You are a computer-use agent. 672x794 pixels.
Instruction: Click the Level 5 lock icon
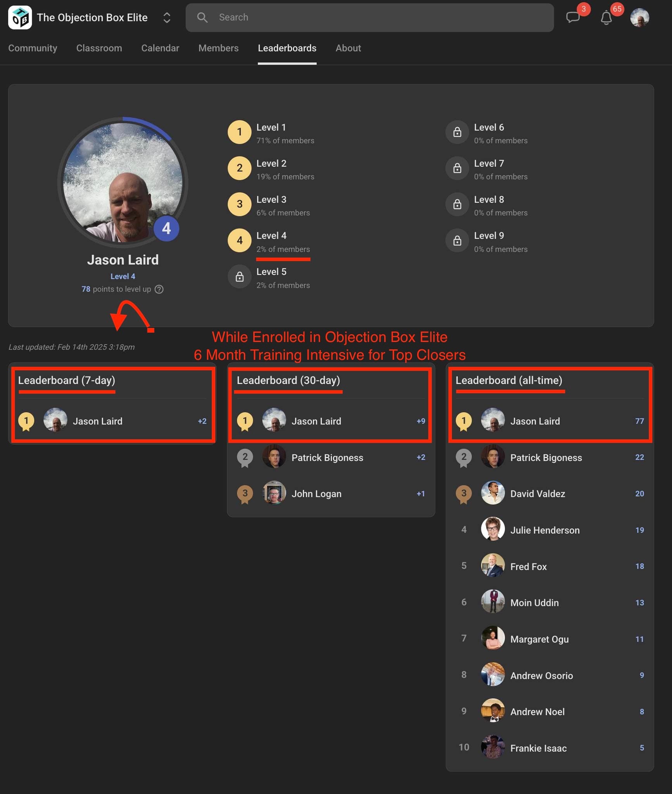tap(239, 277)
